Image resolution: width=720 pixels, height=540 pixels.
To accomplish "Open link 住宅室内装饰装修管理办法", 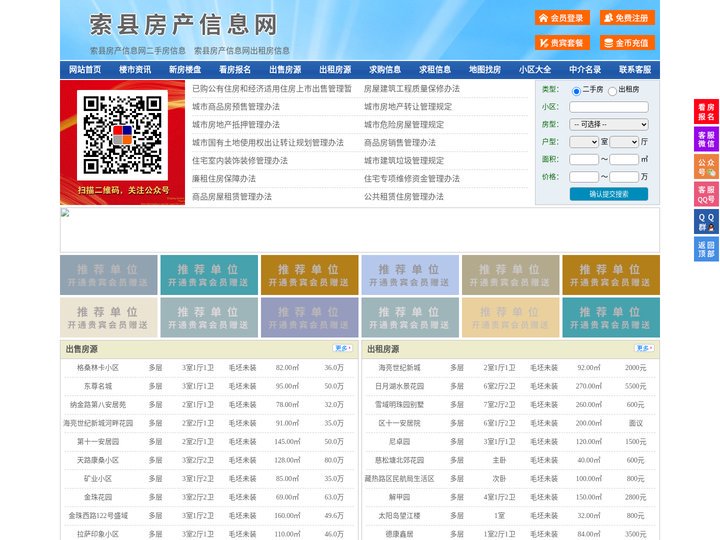I will point(240,161).
